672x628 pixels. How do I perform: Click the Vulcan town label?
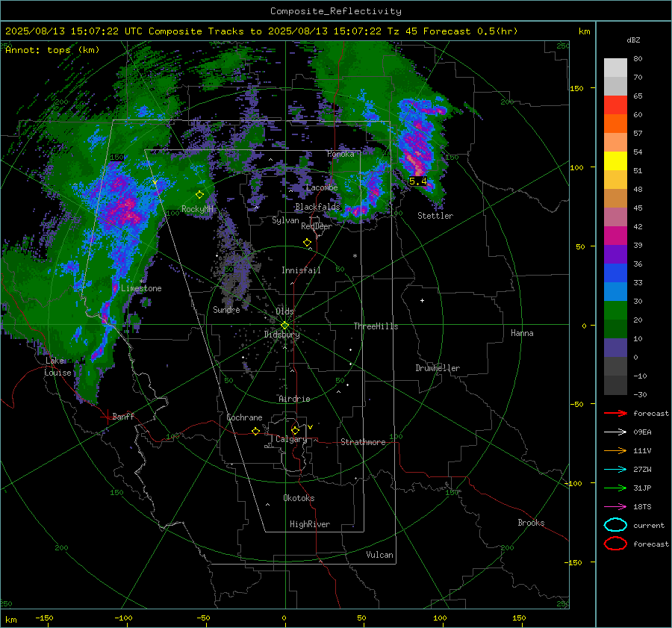click(x=379, y=555)
